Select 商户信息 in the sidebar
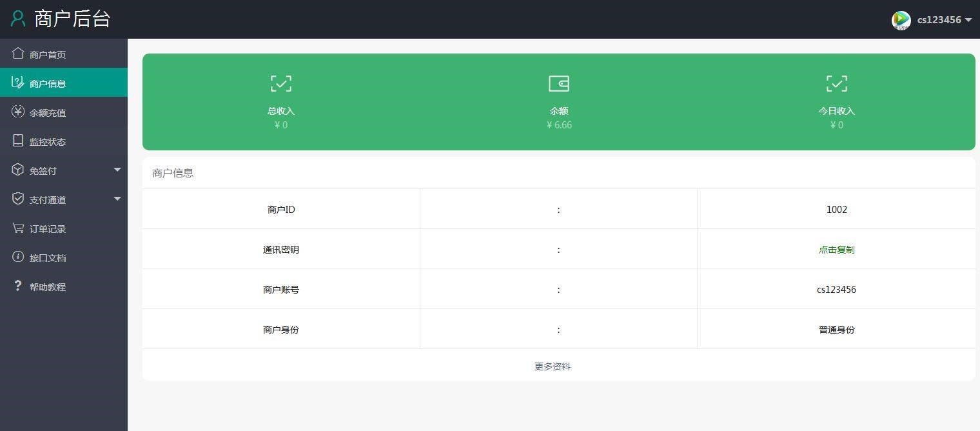 point(64,83)
